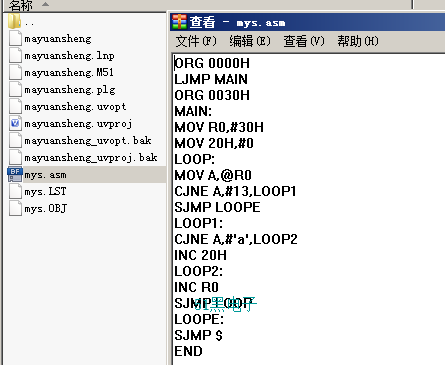This screenshot has height=365, width=445.
Task: Open the 帮助(H) menu
Action: (x=358, y=41)
